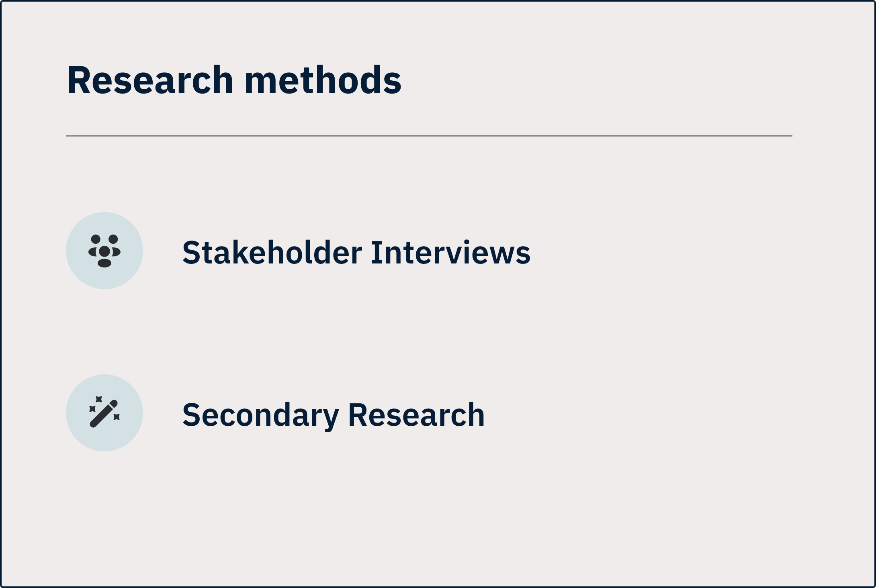Viewport: 876px width, 588px height.
Task: Click the bottom figure in people icon
Action: (x=104, y=263)
